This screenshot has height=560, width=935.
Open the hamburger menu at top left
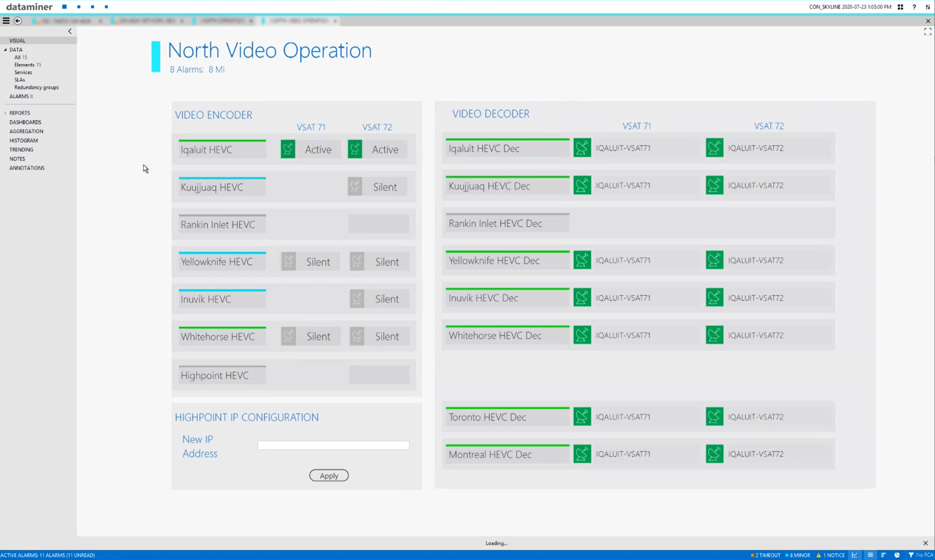coord(6,21)
